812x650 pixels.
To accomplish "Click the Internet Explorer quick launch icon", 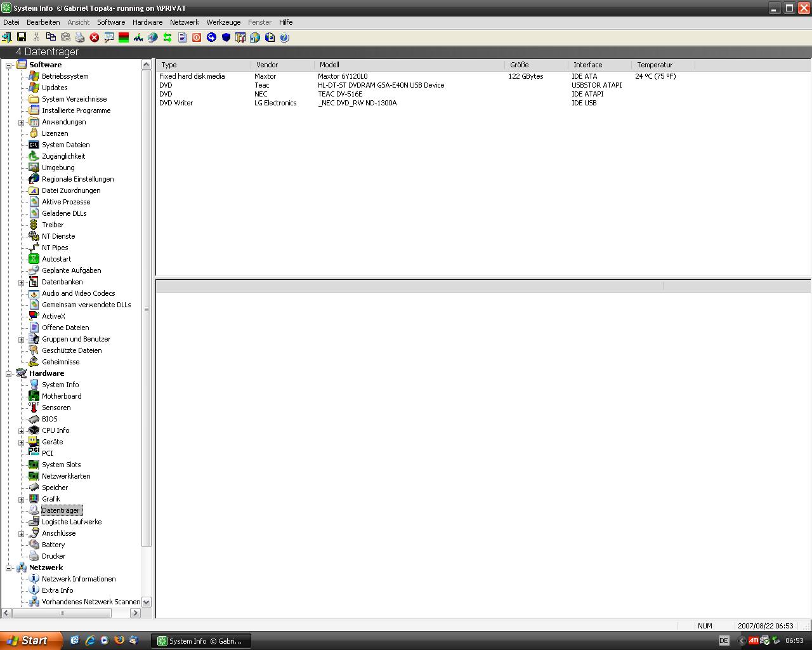I will click(89, 640).
